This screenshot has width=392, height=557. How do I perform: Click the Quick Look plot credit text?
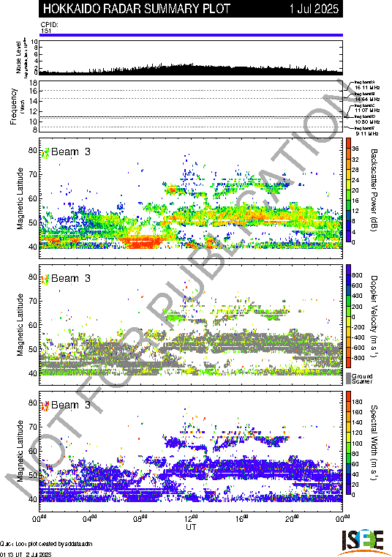point(46,544)
